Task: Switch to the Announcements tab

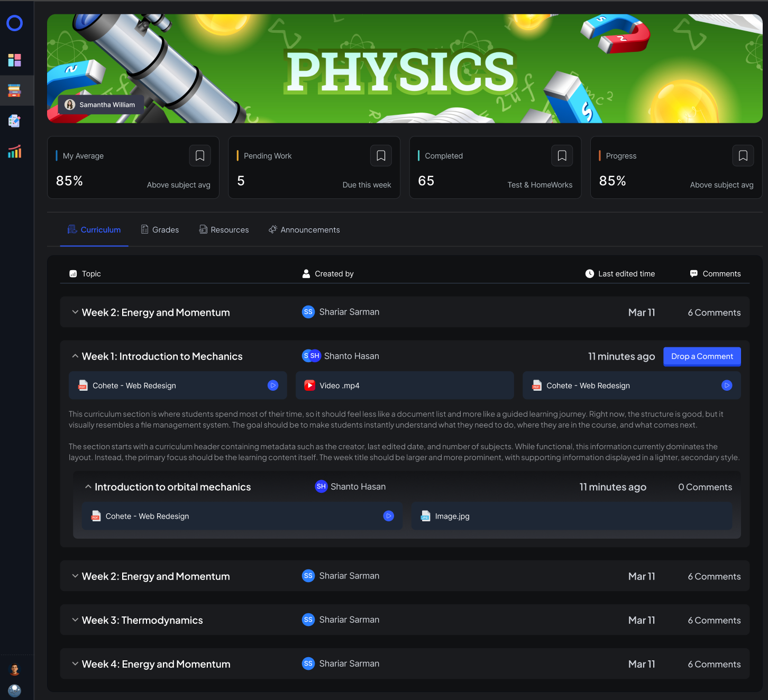Action: (x=304, y=229)
